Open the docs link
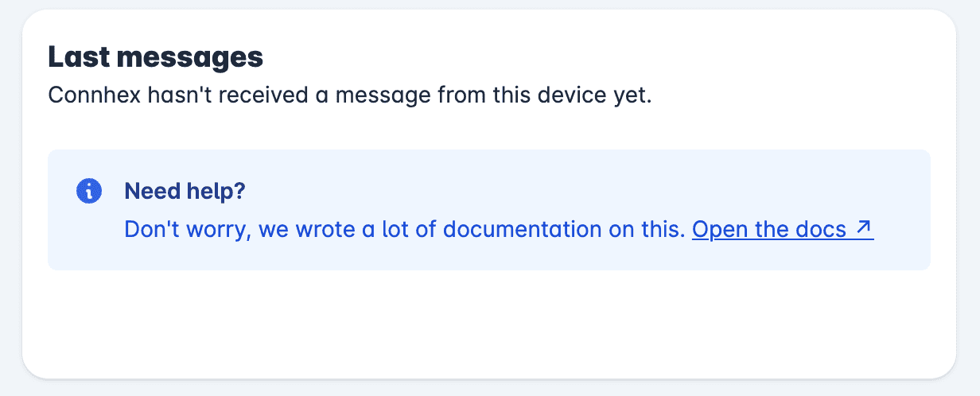The image size is (980, 396). pyautogui.click(x=783, y=230)
